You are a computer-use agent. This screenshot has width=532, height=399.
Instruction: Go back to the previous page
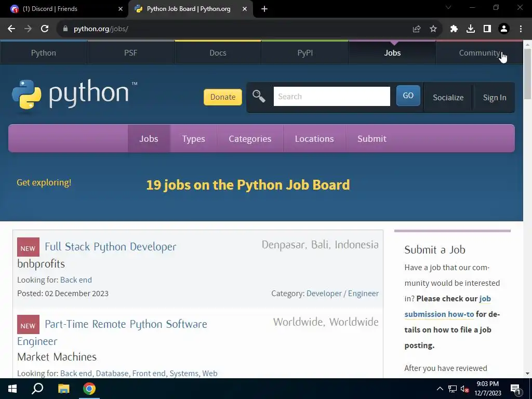[x=11, y=29]
